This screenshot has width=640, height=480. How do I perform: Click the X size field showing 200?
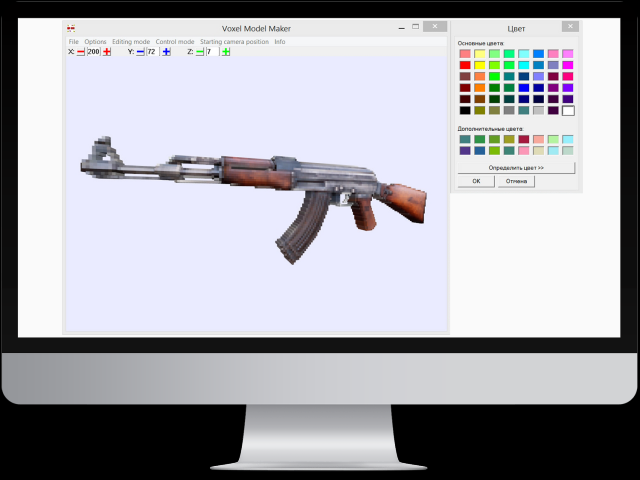tap(93, 52)
